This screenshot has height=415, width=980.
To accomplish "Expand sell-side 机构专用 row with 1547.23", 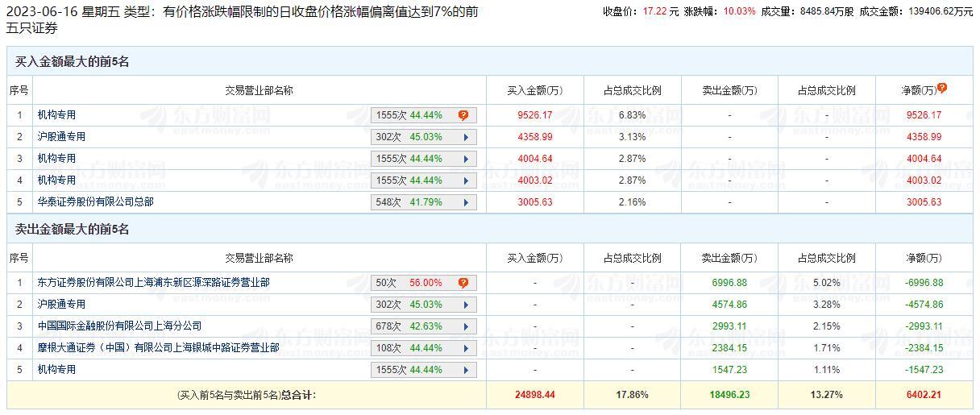I will pos(466,370).
